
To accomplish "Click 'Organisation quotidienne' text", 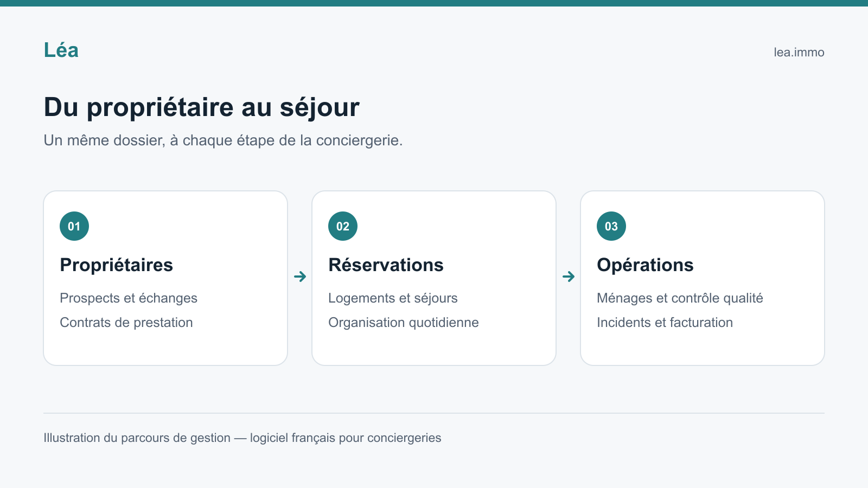I will (404, 323).
